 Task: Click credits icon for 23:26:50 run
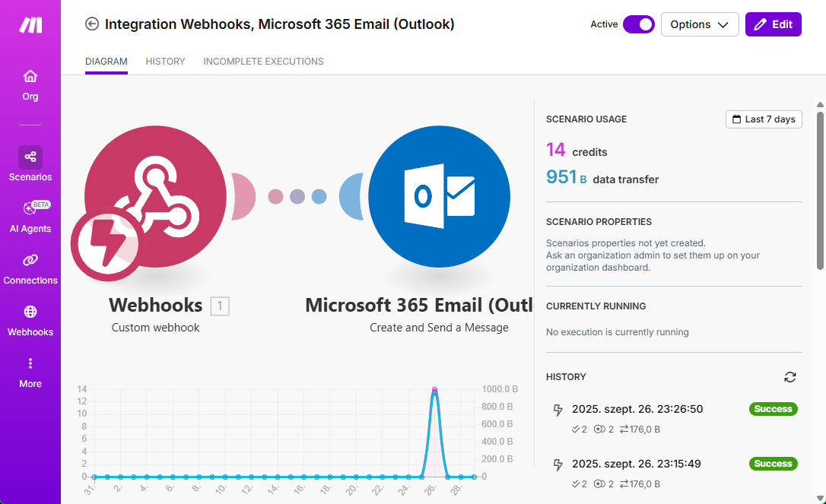click(599, 430)
